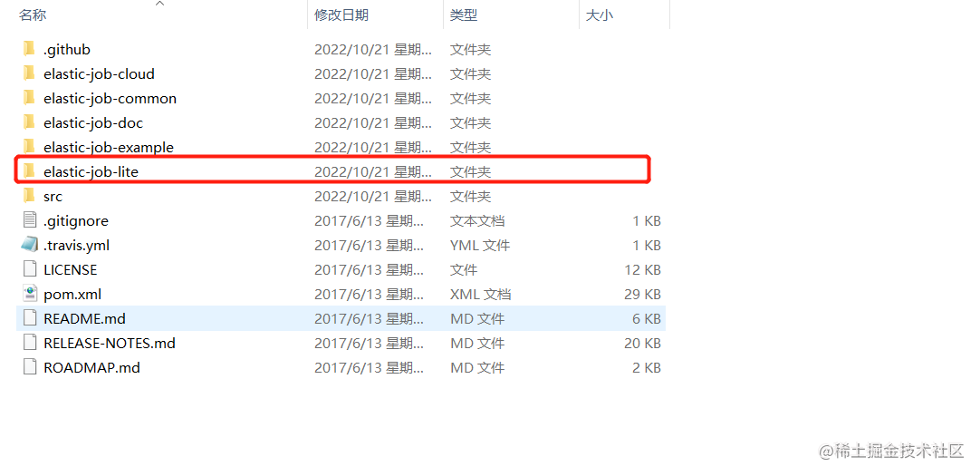980x476 pixels.
Task: Select the elastic-job-cloud folder name
Action: (99, 73)
